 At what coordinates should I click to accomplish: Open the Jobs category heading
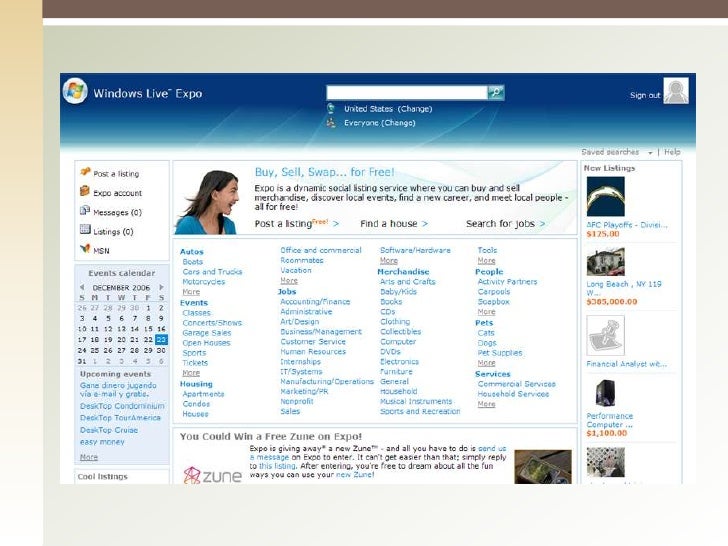[x=286, y=292]
